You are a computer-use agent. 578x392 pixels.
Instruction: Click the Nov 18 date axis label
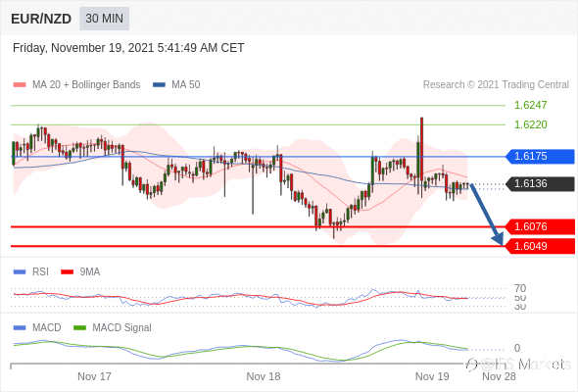tap(264, 376)
